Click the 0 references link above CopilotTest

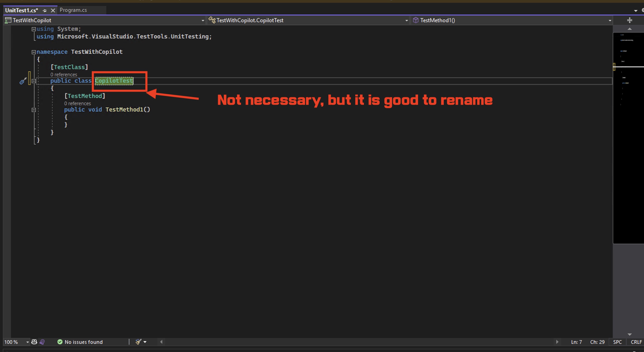pos(63,74)
